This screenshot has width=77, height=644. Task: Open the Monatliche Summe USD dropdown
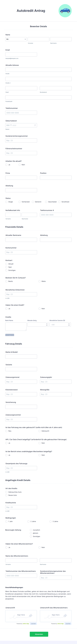coord(60,325)
